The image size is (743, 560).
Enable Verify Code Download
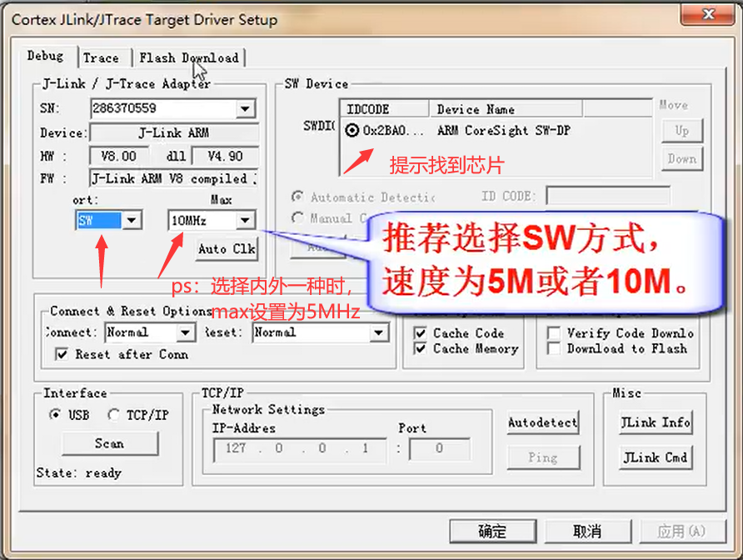tap(554, 332)
